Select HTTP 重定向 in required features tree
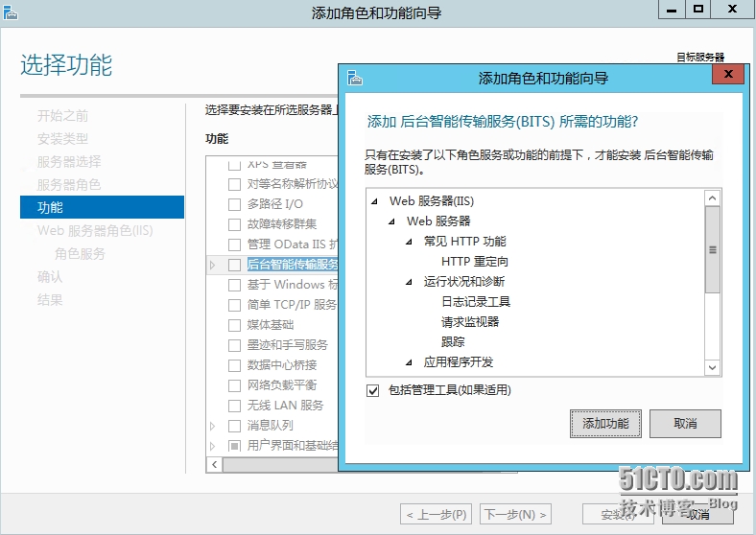Screen dimensions: 756x535 [475, 262]
